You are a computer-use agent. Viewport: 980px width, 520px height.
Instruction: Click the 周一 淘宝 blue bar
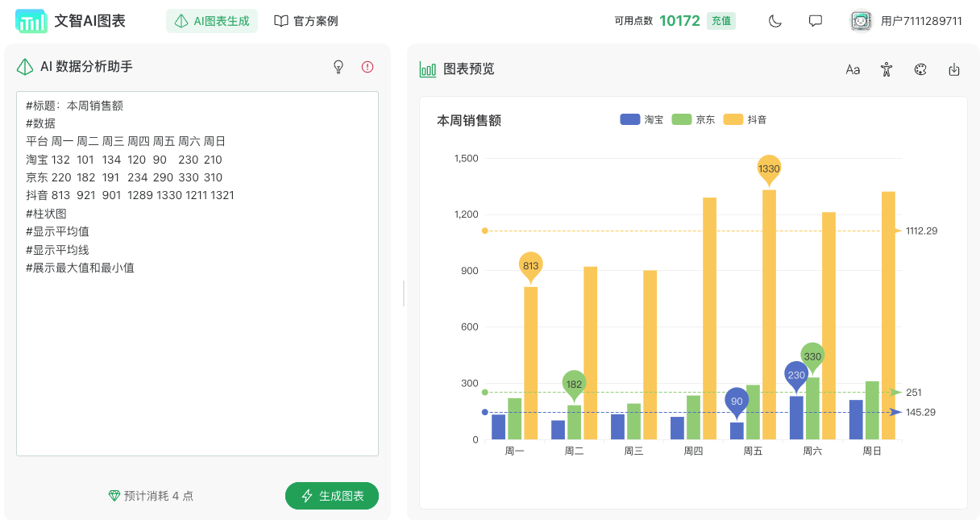click(498, 427)
